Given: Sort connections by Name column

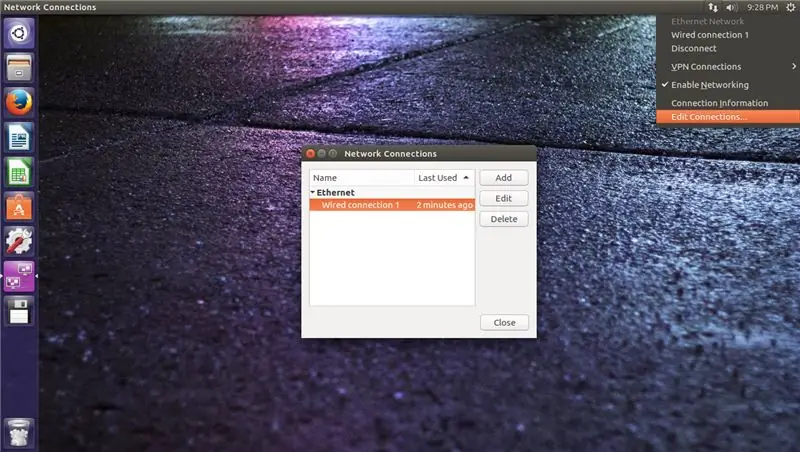Looking at the screenshot, I should click(x=362, y=178).
